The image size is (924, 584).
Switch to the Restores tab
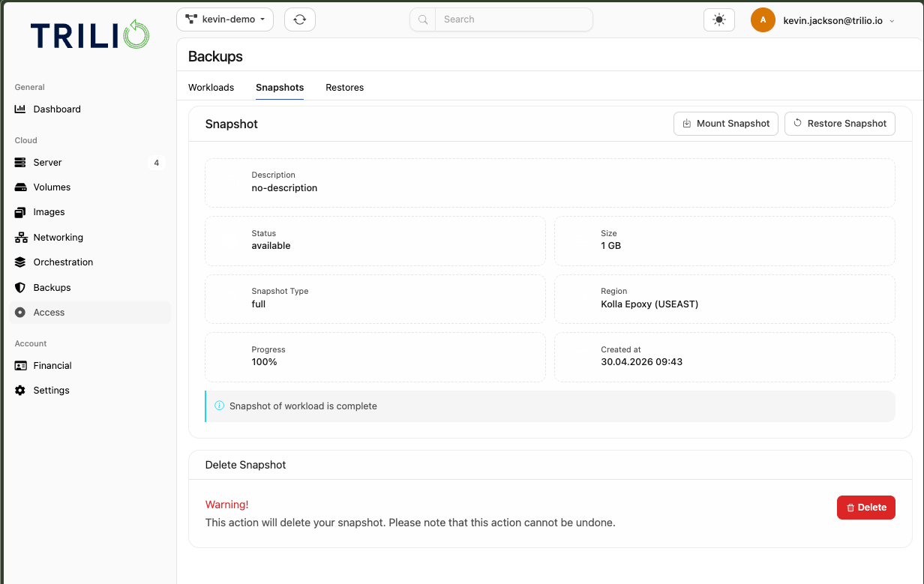[345, 88]
